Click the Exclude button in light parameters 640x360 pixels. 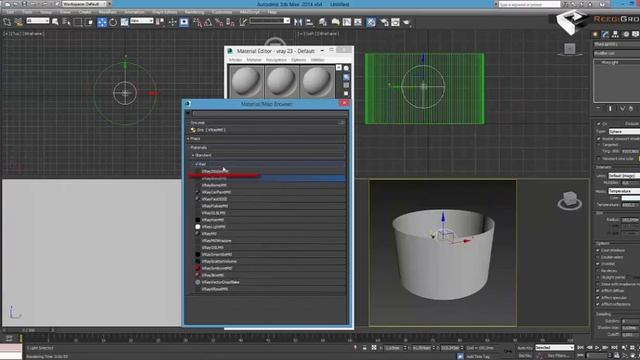(632, 124)
